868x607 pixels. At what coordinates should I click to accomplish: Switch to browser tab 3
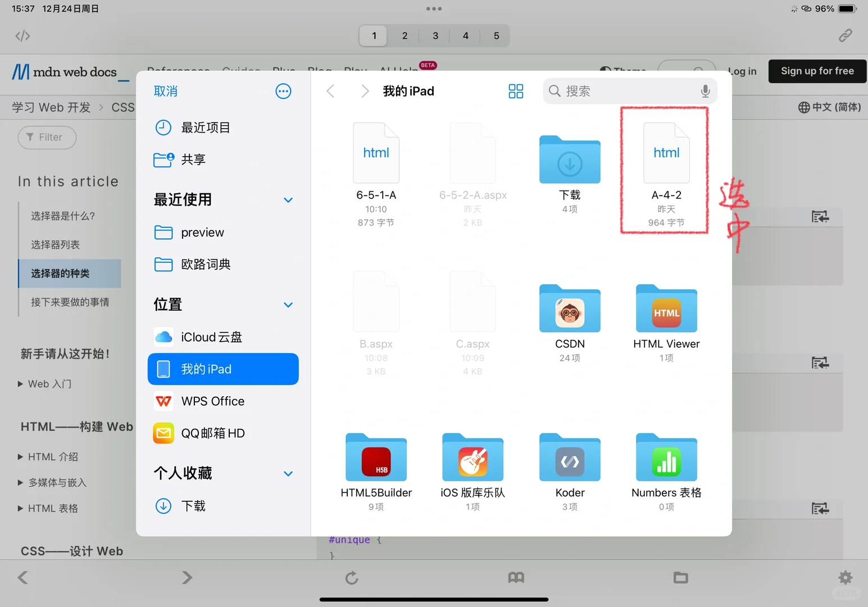tap(435, 35)
